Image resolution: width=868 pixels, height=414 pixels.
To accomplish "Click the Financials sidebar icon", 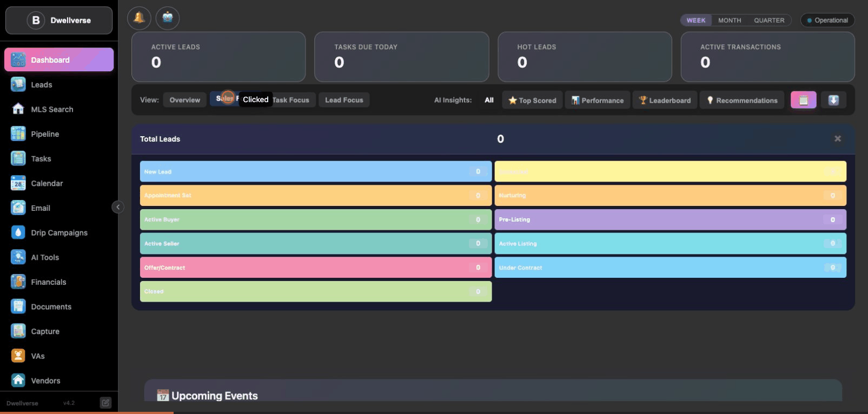I will 18,282.
